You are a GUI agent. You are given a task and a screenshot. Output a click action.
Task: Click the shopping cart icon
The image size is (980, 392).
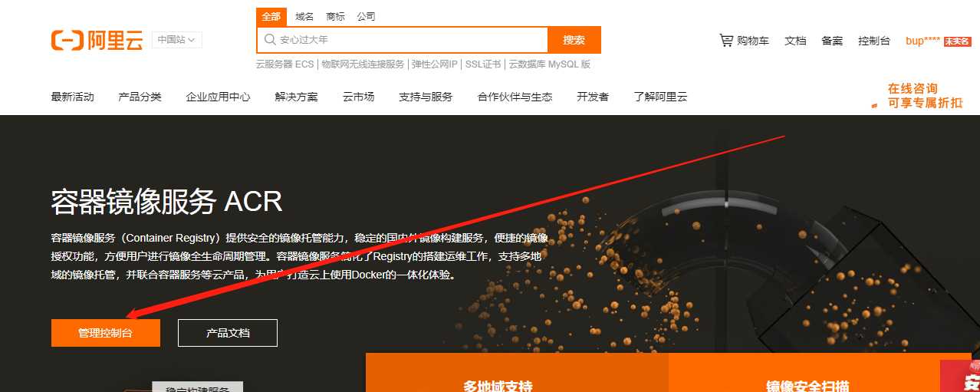coord(725,40)
